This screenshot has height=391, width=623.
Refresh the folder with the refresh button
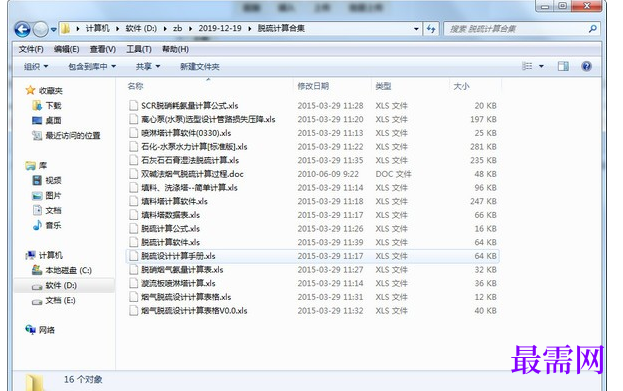tap(431, 29)
